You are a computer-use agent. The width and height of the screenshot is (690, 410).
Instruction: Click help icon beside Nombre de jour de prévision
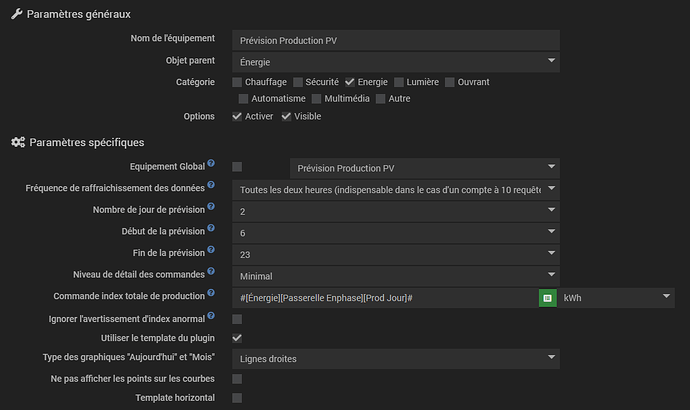pyautogui.click(x=211, y=208)
